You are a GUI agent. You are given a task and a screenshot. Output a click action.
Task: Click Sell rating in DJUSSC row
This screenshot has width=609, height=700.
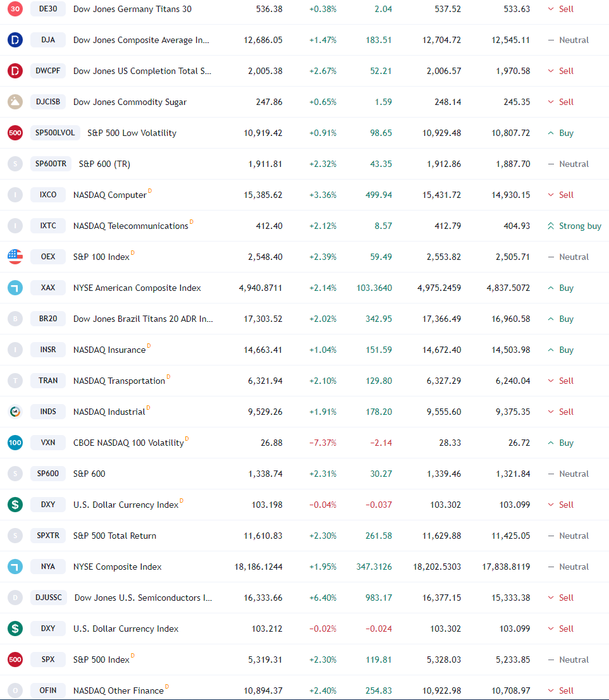[x=561, y=598]
